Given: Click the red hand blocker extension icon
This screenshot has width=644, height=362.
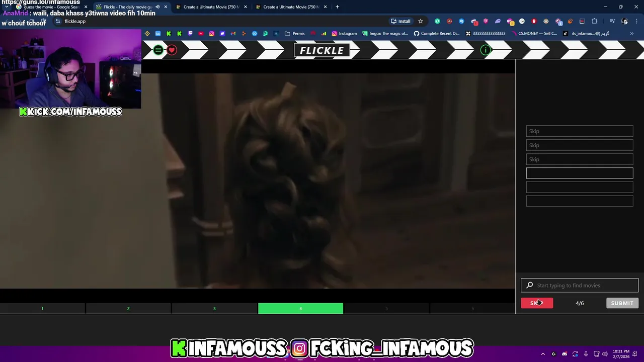Looking at the screenshot, I should 534,21.
